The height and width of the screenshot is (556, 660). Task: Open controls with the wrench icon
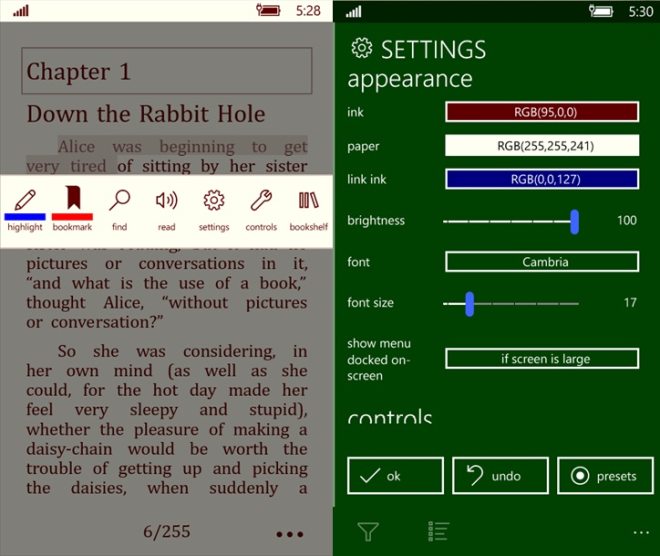point(261,200)
